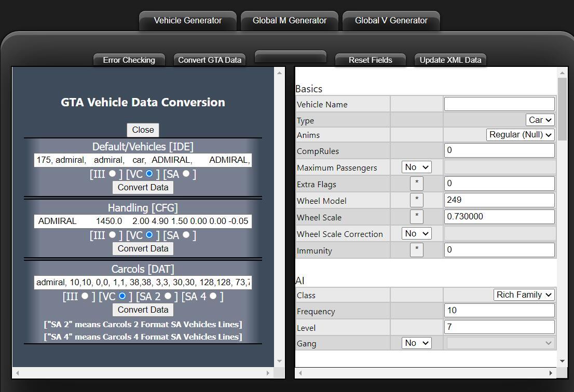Viewport: 574px width, 392px height.
Task: Click the Default/Vehicles IDE text field
Action: tap(143, 160)
